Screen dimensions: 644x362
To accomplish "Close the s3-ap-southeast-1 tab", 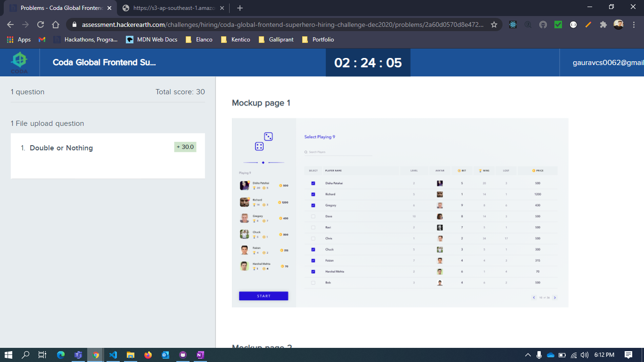I will pyautogui.click(x=222, y=8).
